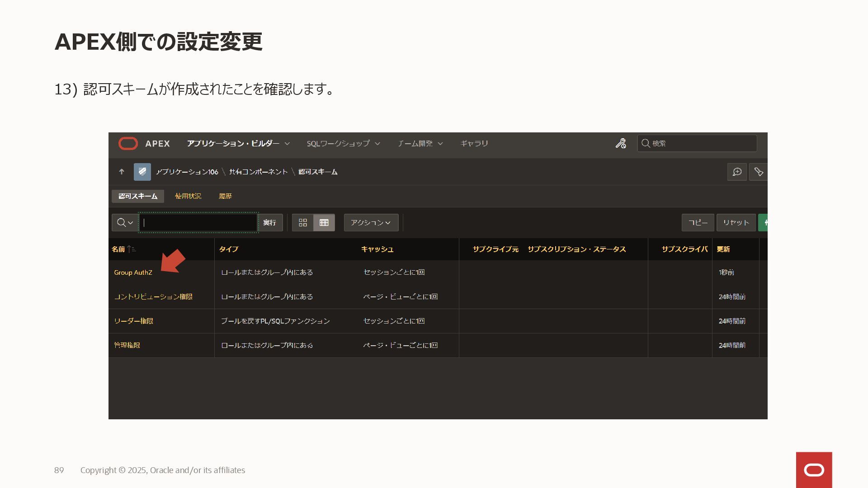Click the 更新 column header
The height and width of the screenshot is (488, 868).
[723, 249]
